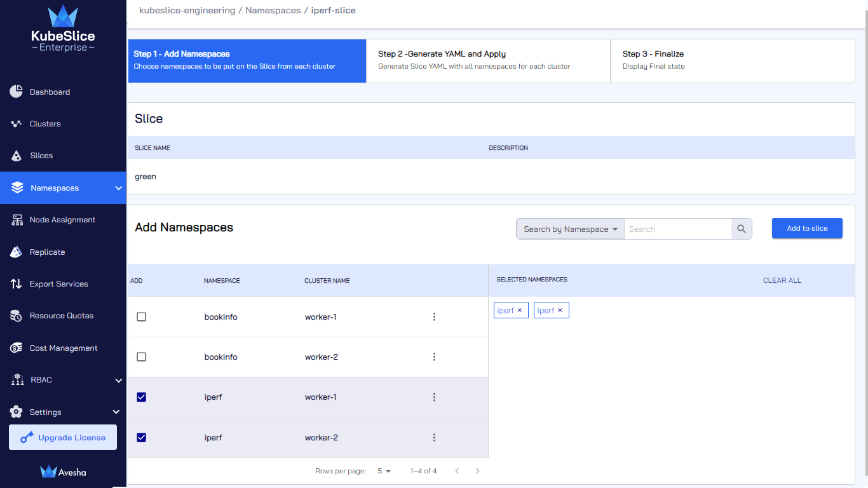Open the Rows per page dropdown

384,471
